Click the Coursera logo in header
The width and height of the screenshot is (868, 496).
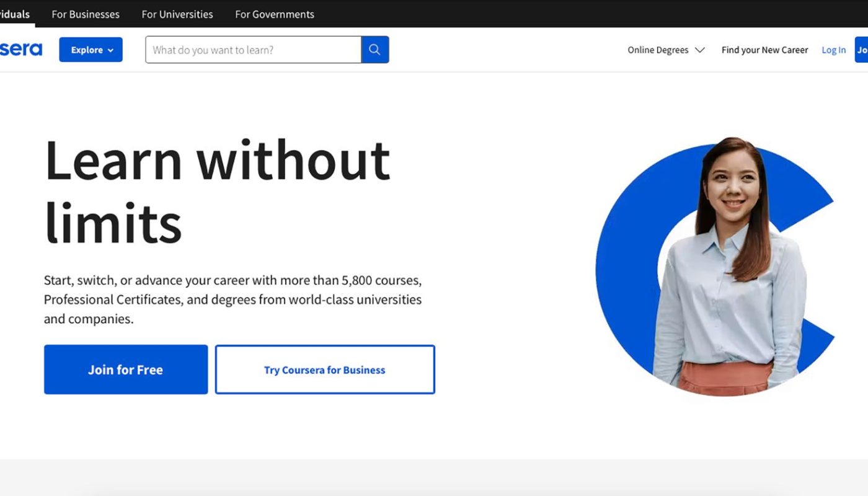20,50
